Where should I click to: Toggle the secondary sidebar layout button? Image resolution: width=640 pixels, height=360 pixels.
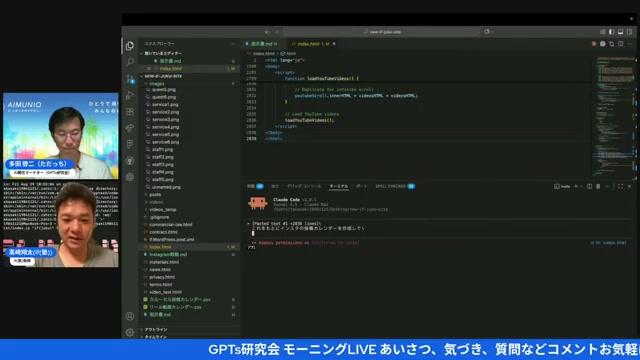point(629,32)
